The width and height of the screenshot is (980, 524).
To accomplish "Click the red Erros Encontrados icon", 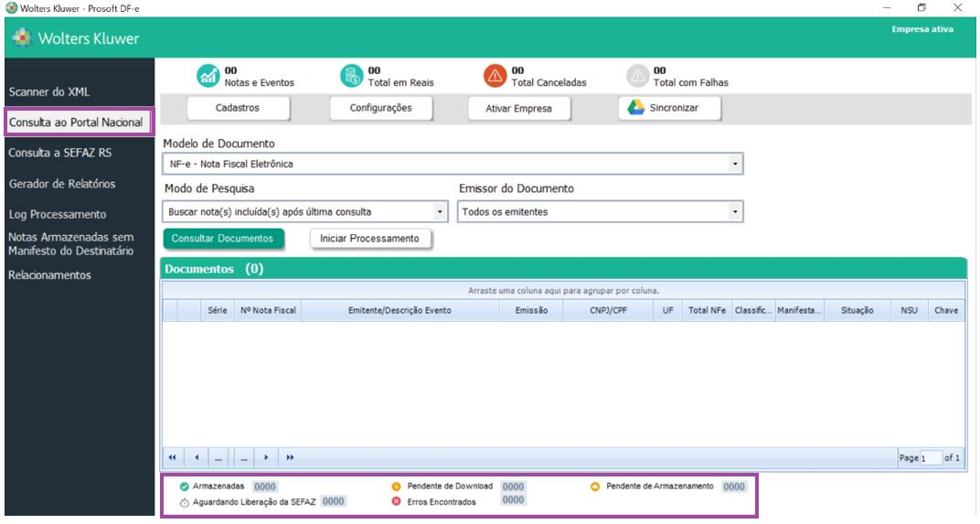I will tap(396, 501).
